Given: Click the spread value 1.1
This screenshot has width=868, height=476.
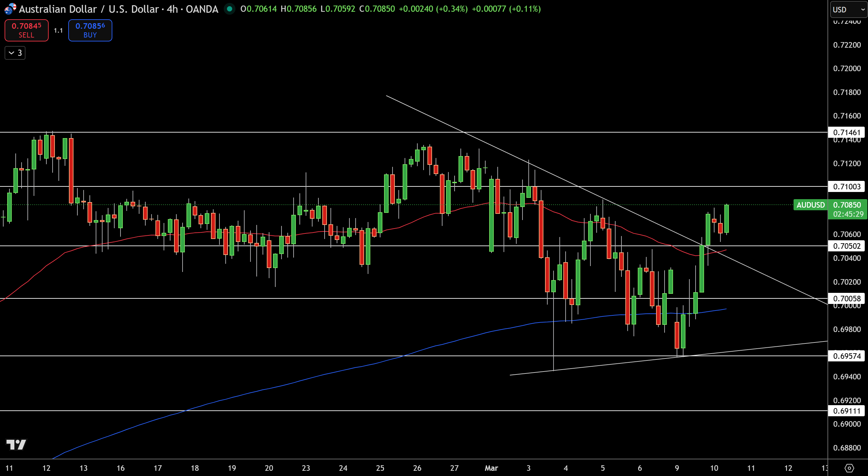Looking at the screenshot, I should tap(58, 31).
